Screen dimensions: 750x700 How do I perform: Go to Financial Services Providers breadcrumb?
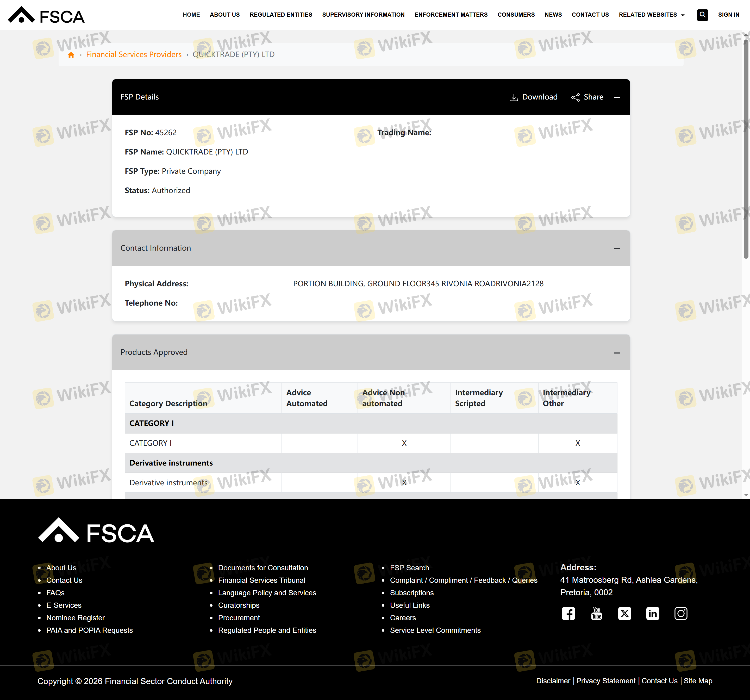(134, 54)
